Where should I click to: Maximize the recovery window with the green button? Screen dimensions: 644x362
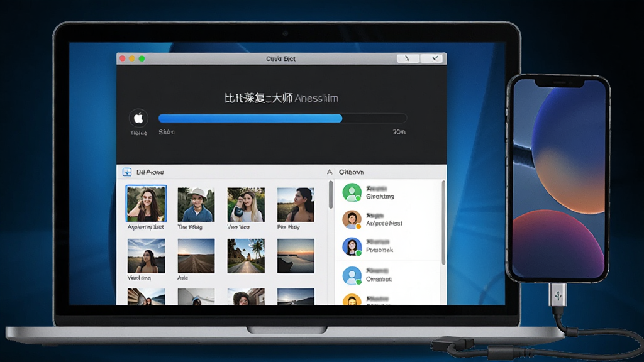142,58
